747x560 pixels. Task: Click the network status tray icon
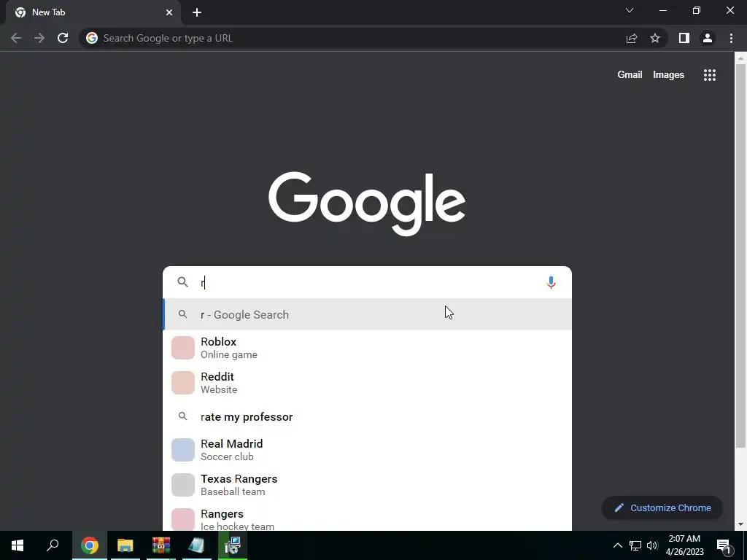pyautogui.click(x=635, y=545)
